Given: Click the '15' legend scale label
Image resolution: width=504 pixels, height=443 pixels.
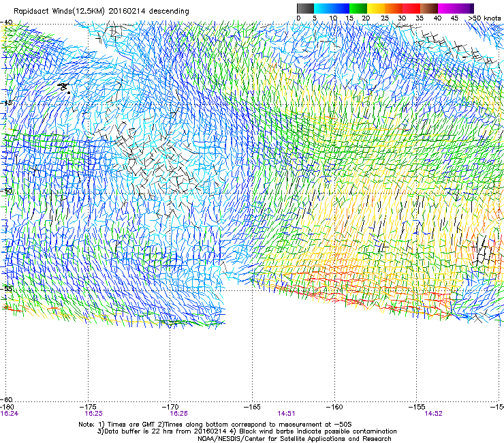Looking at the screenshot, I should point(349,18).
